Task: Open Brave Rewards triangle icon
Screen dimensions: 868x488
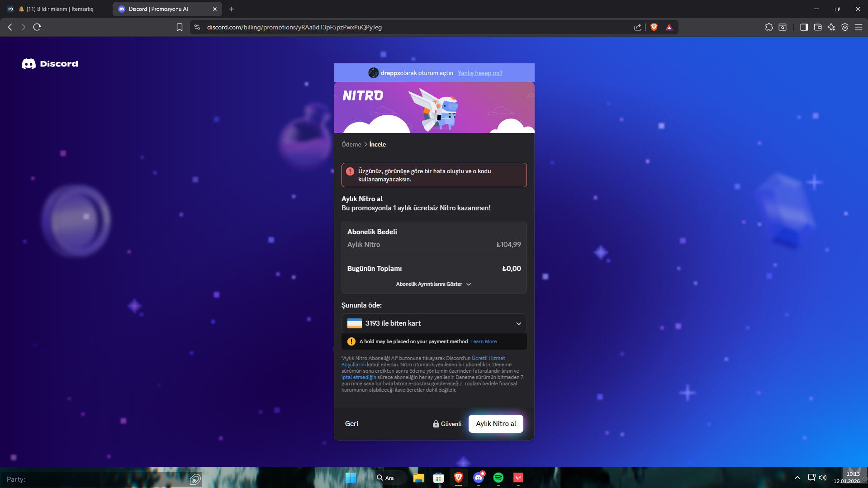Action: [669, 27]
